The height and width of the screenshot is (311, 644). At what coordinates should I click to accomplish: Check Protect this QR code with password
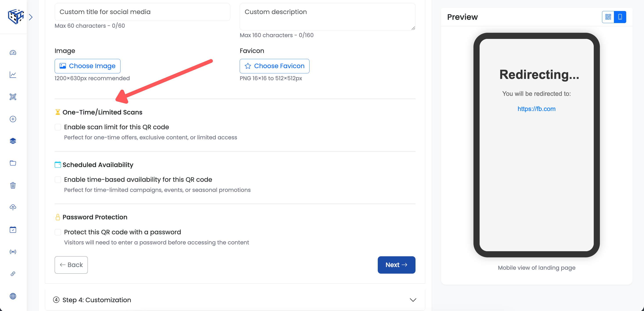coord(58,232)
